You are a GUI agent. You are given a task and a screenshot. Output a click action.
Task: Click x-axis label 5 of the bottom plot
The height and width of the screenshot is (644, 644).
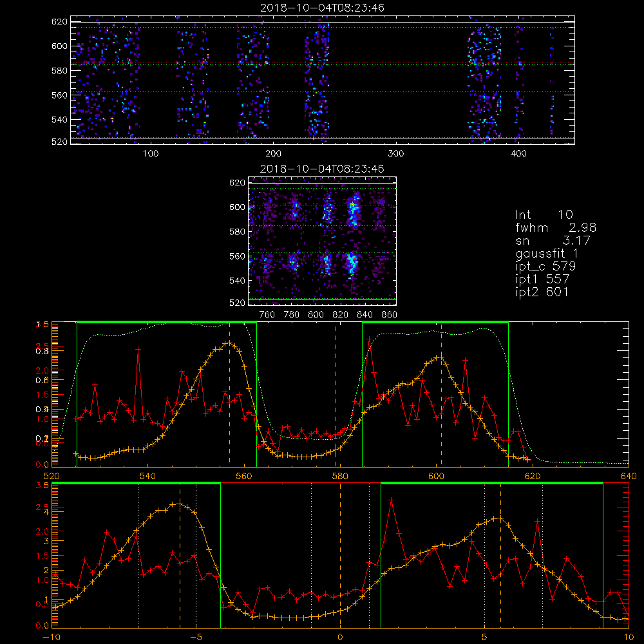tap(485, 637)
